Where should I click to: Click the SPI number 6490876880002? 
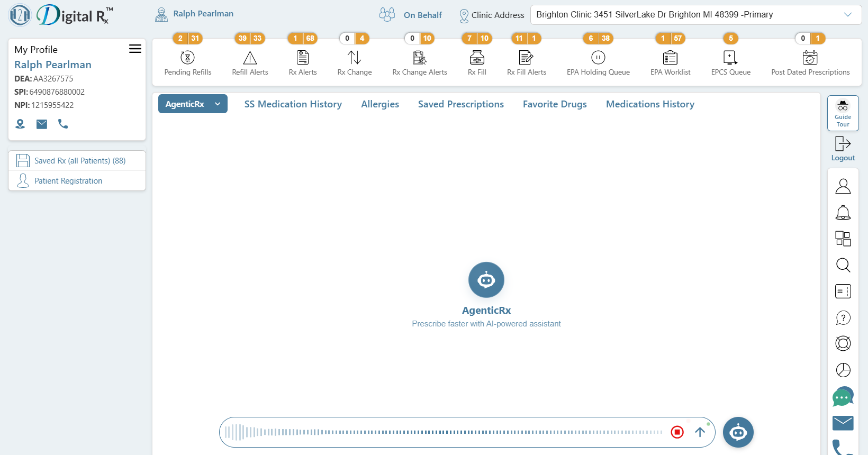pos(57,92)
